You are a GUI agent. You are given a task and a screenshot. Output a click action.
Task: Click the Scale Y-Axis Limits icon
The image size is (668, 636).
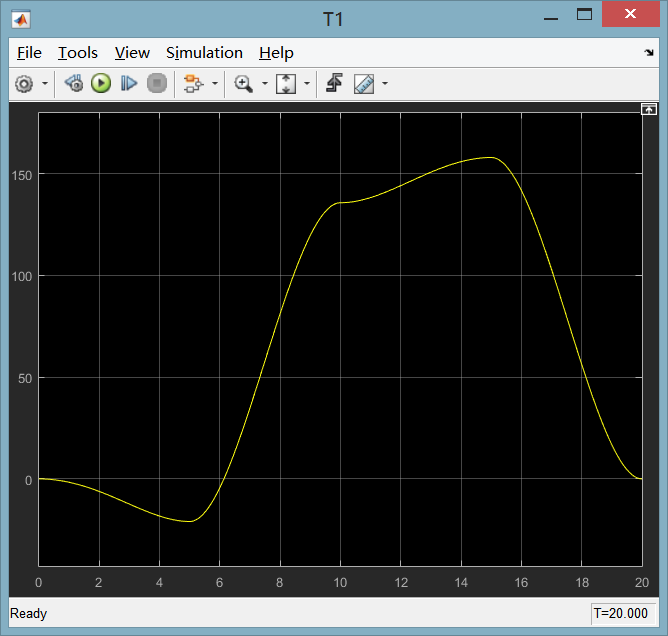286,83
